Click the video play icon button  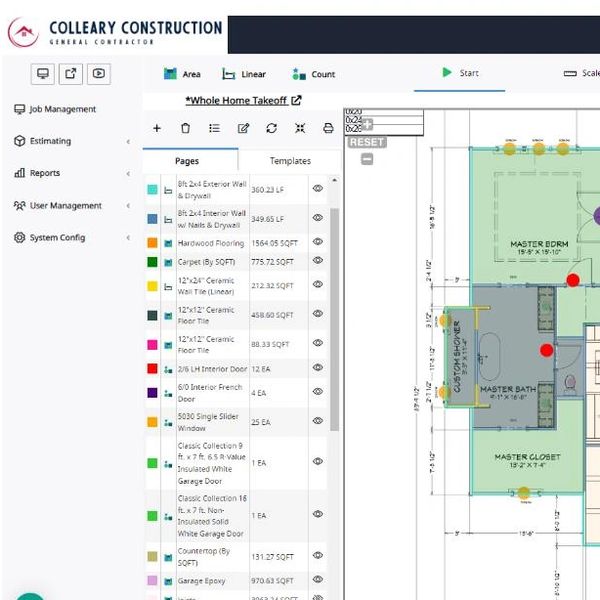[x=99, y=73]
